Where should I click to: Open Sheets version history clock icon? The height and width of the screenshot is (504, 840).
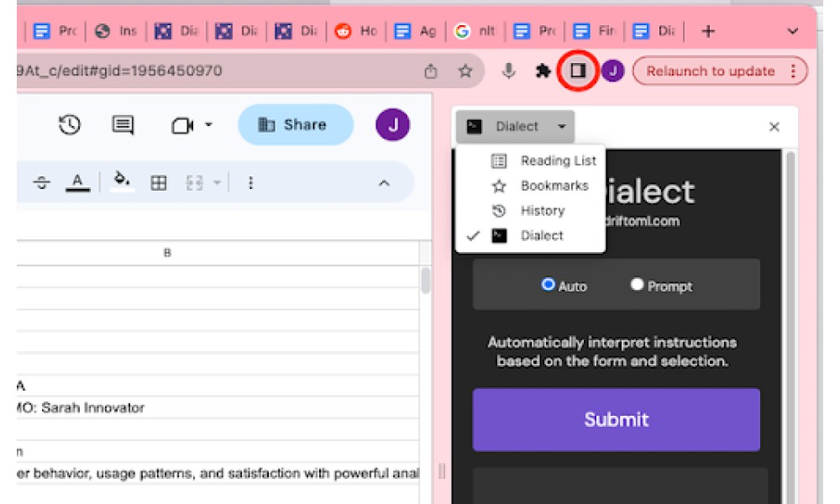click(70, 125)
